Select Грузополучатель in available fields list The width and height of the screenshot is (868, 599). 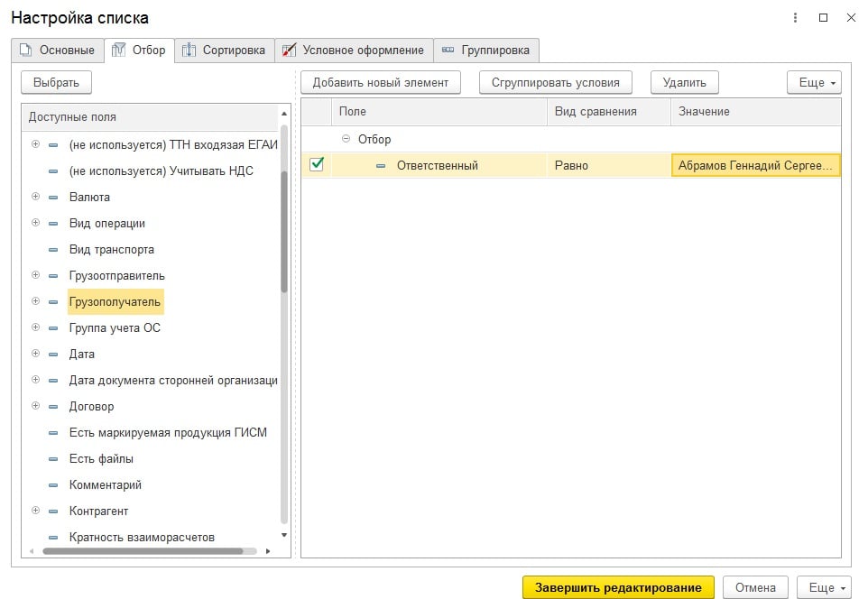tap(115, 302)
